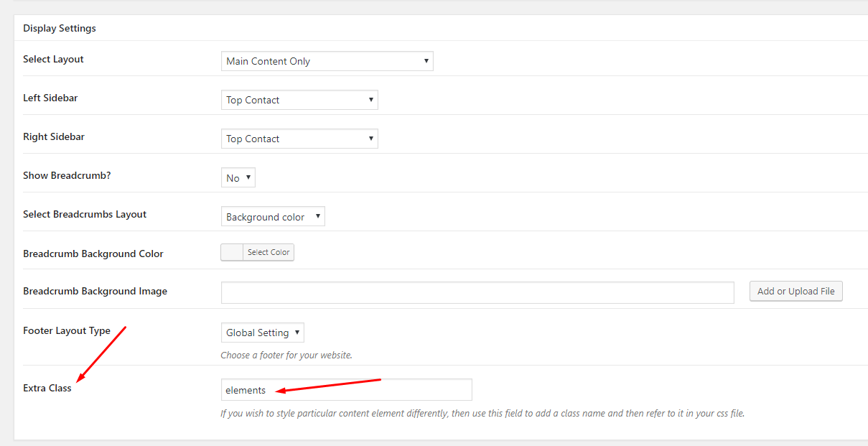Open the Show Breadcrumb dropdown
Viewport: 868px width, 446px height.
[x=238, y=177]
